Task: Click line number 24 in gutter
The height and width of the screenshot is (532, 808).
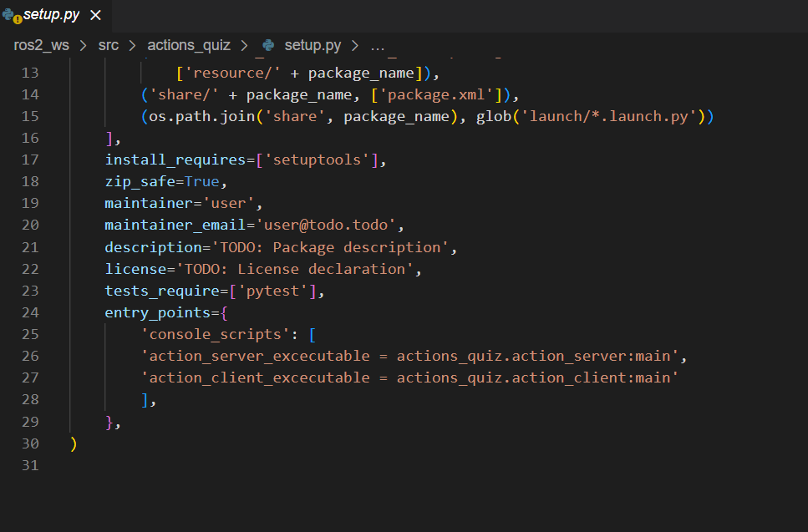Action: click(30, 312)
